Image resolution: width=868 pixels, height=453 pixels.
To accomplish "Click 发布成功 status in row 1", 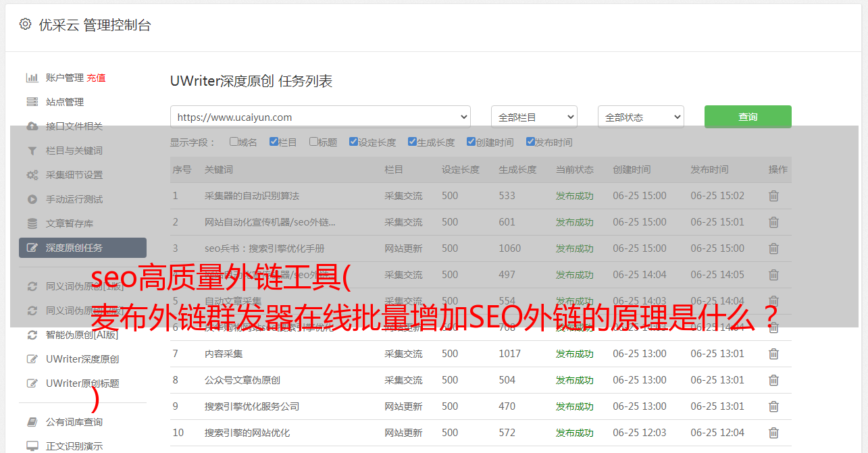I will tap(575, 196).
